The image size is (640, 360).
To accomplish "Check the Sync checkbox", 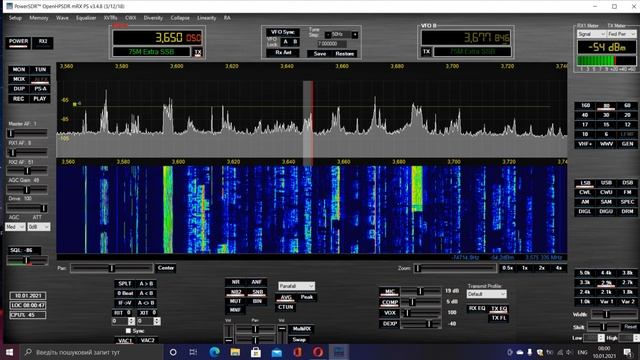I will pyautogui.click(x=128, y=331).
